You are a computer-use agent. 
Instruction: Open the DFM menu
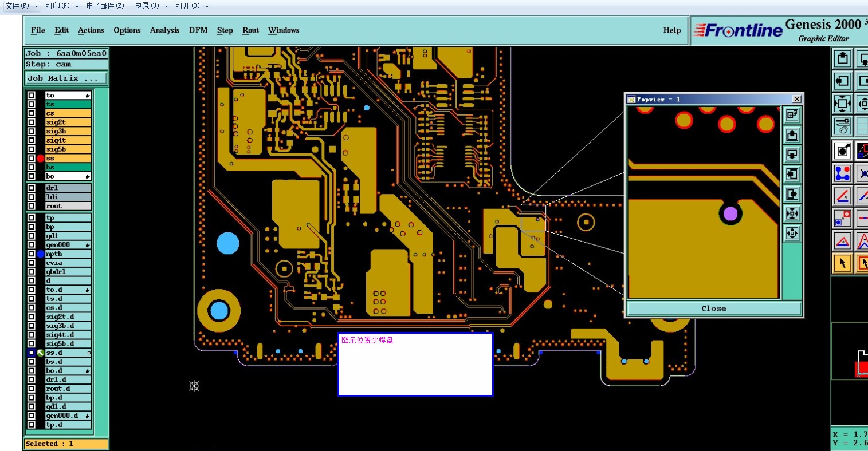pyautogui.click(x=198, y=30)
